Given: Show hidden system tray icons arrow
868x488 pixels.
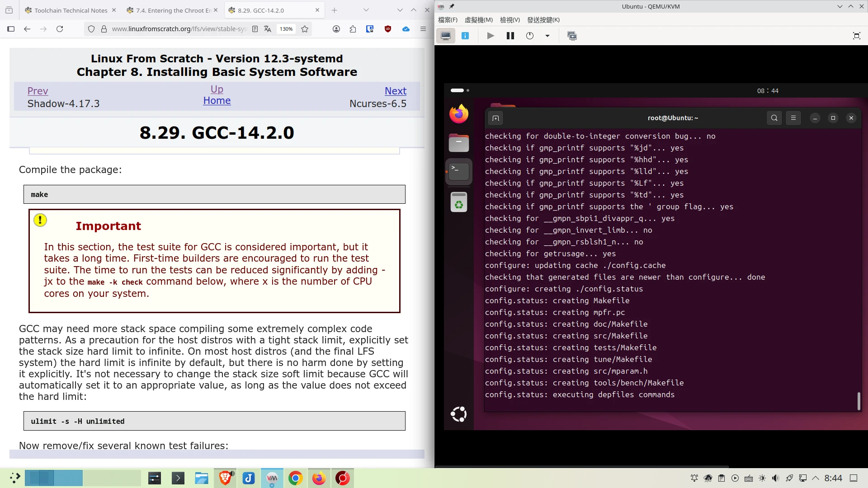Looking at the screenshot, I should (x=816, y=478).
